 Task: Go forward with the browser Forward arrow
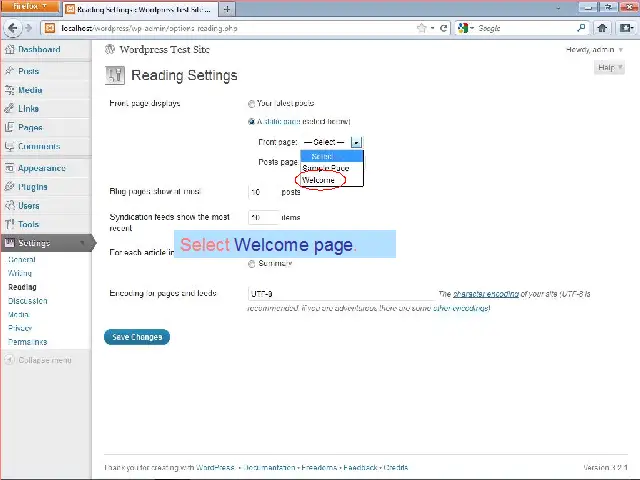(28, 28)
